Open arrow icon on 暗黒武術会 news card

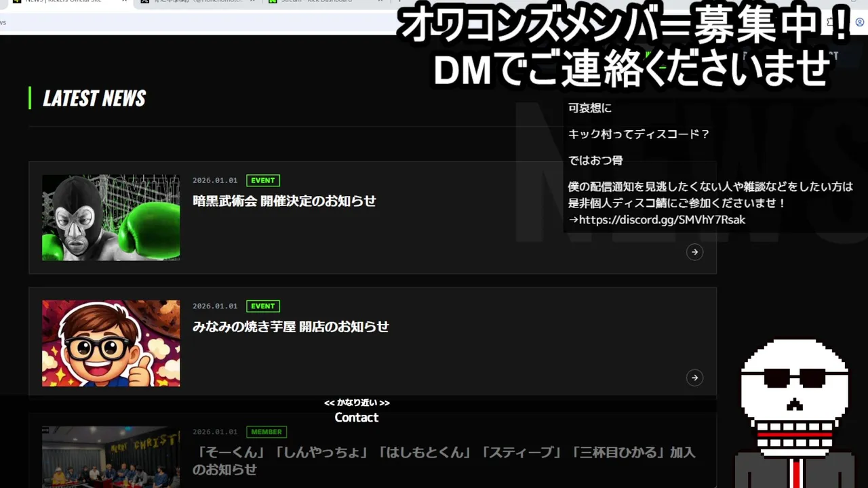[694, 252]
